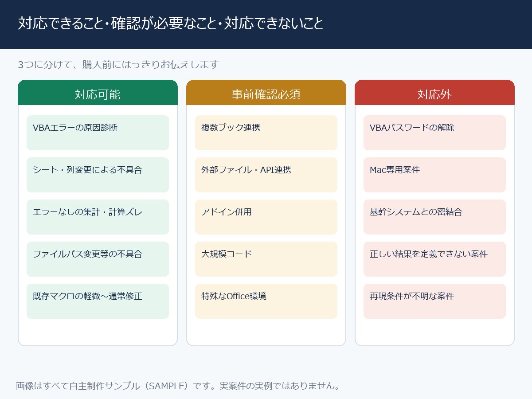532x399 pixels.
Task: Choose the 基幹システムとの密結合 card
Action: (434, 217)
